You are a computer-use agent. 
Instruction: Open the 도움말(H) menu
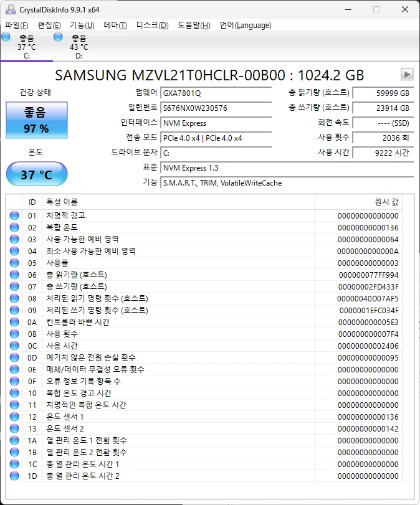click(194, 25)
